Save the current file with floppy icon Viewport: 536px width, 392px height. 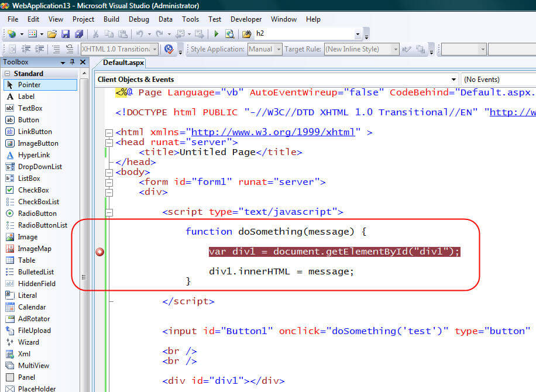(66, 34)
